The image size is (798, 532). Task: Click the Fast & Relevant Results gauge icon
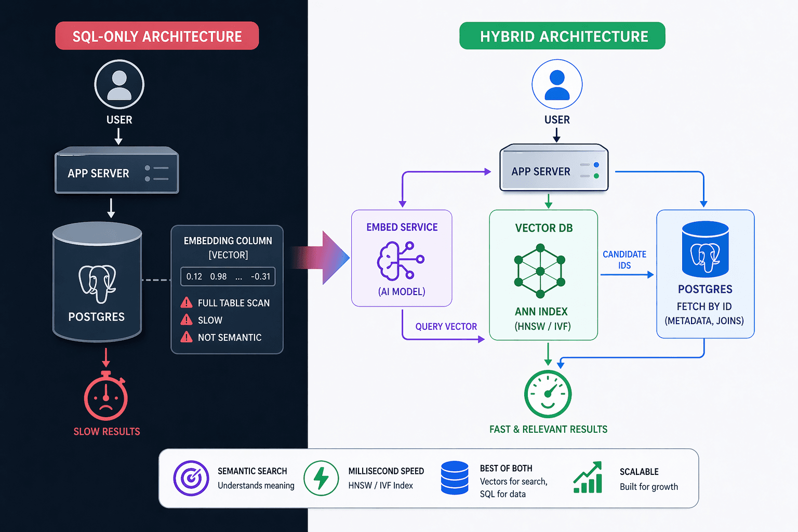click(x=547, y=394)
